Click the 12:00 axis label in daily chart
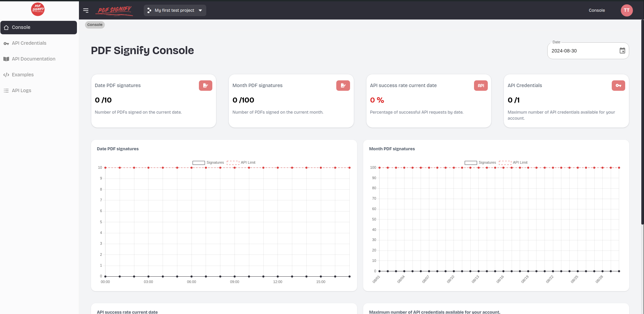644x314 pixels. coord(277,282)
